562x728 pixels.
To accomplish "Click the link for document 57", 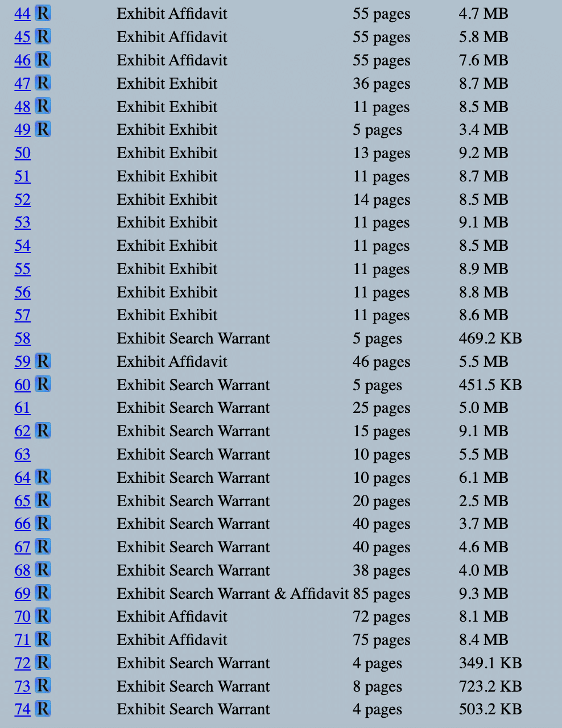I will (x=23, y=315).
